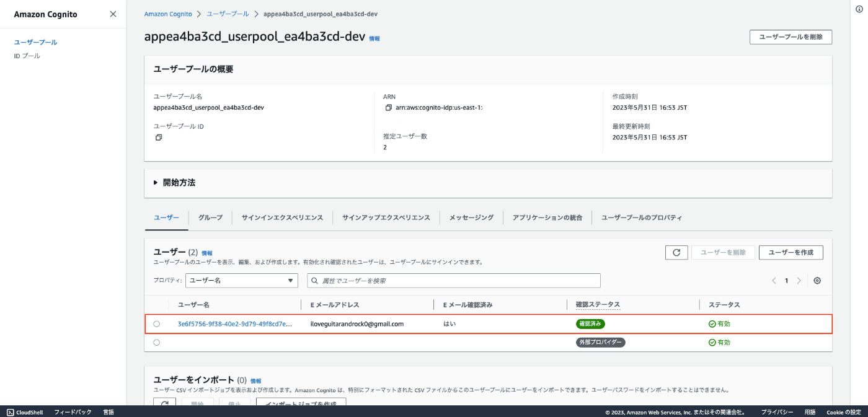Go to the previous users page arrow

774,281
